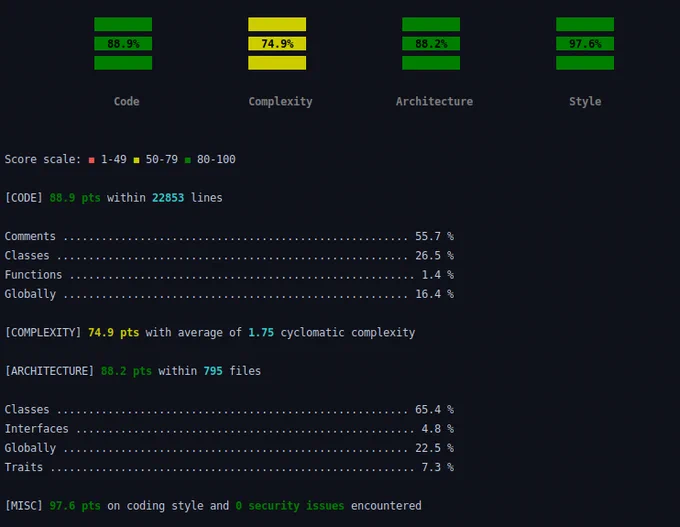Click the [COMPLEXITY] section tag
This screenshot has width=680, height=527.
point(43,333)
